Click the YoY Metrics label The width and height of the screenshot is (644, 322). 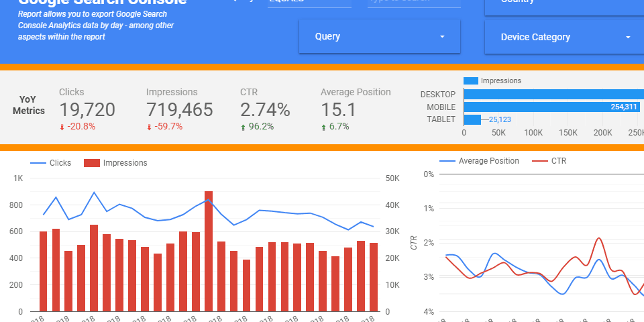(x=28, y=105)
